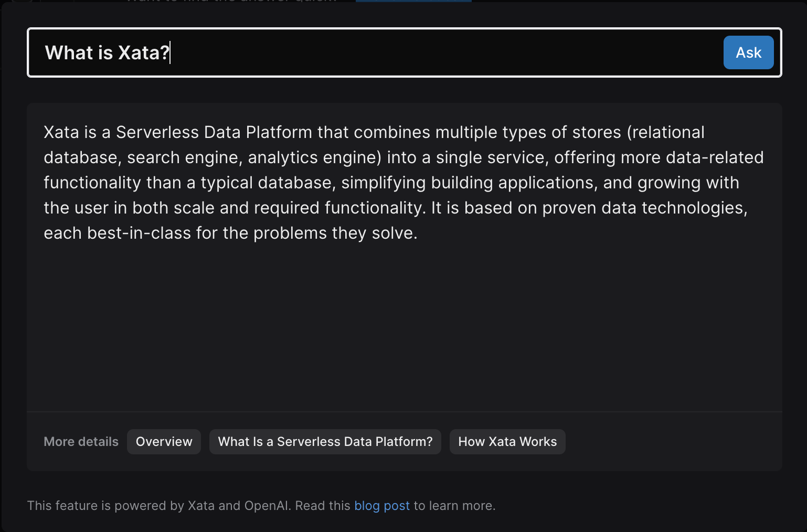Image resolution: width=807 pixels, height=532 pixels.
Task: Click empty space right of How Xata Works
Action: [672, 442]
